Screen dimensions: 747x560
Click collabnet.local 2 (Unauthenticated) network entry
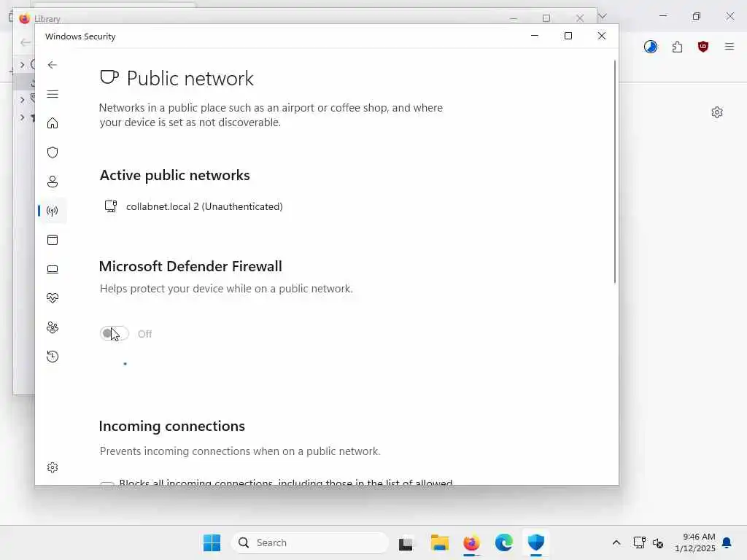(x=193, y=206)
